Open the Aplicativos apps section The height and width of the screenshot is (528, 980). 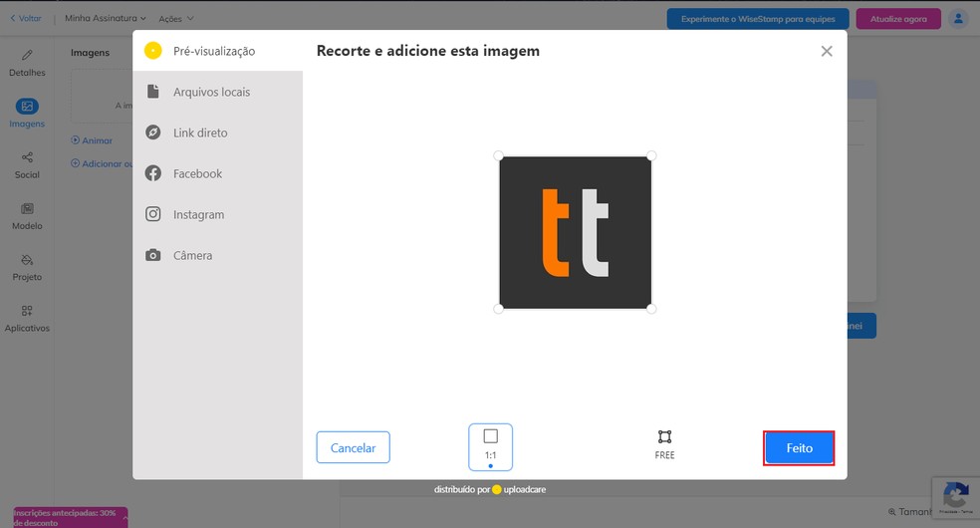click(x=27, y=319)
